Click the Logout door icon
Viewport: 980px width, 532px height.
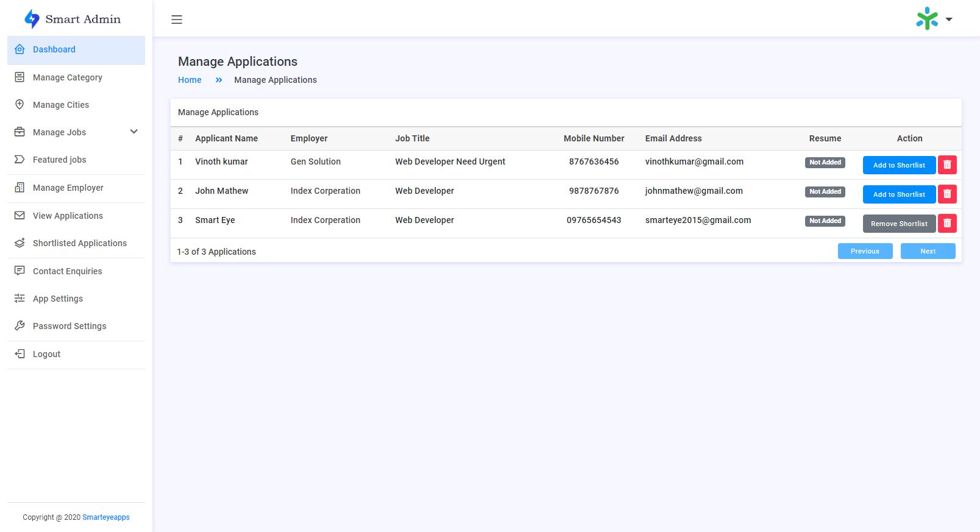click(x=20, y=354)
